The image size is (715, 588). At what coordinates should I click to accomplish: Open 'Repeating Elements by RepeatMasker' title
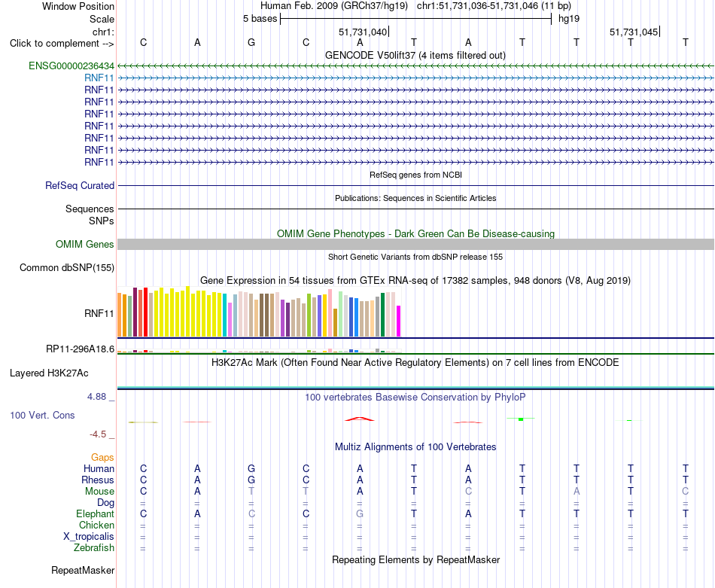(x=415, y=559)
